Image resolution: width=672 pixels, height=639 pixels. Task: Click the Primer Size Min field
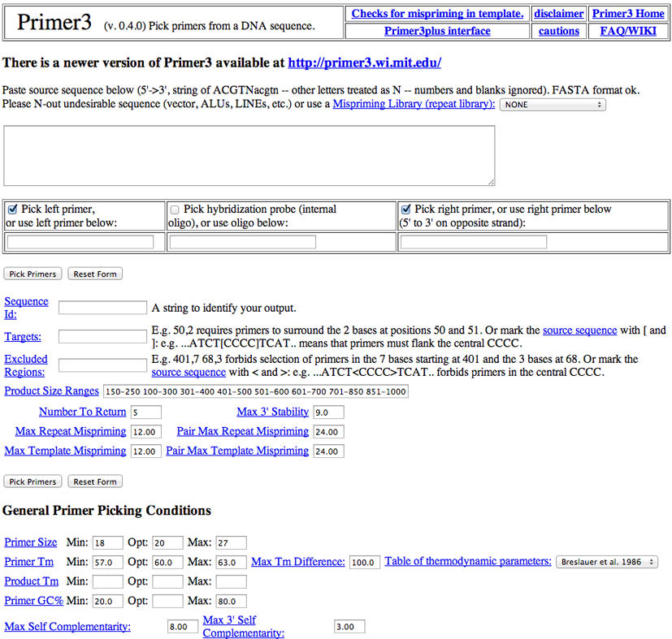(107, 542)
